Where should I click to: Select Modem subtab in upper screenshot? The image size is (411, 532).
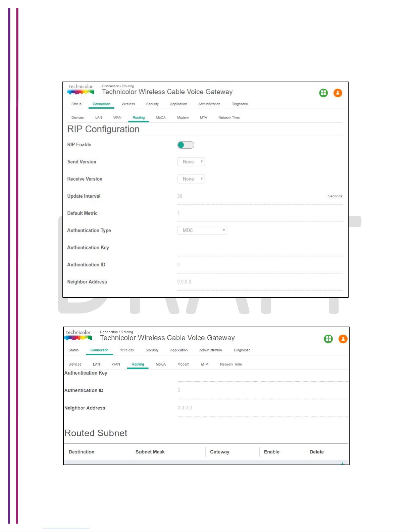point(183,117)
